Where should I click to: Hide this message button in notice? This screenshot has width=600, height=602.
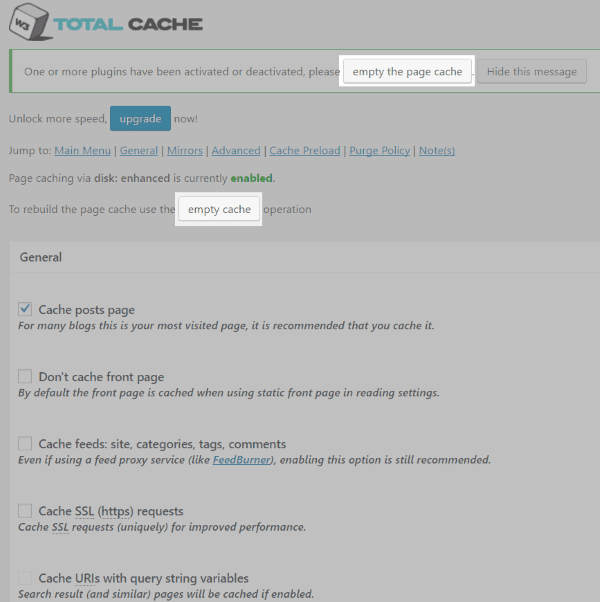point(532,71)
